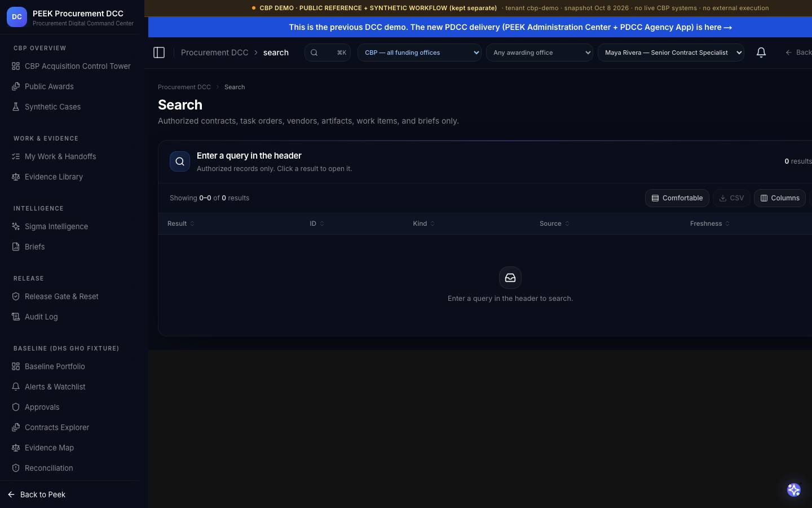Image resolution: width=812 pixels, height=508 pixels.
Task: Open Briefs section
Action: [x=71, y=247]
